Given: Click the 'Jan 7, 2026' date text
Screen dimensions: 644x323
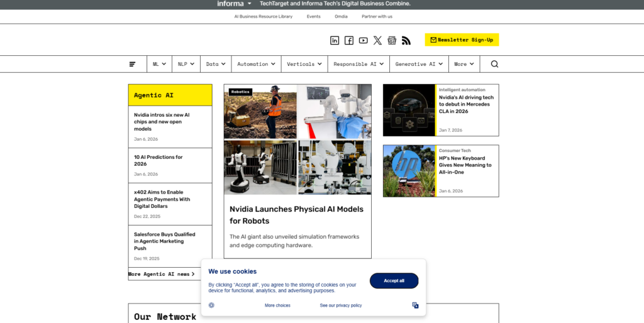Looking at the screenshot, I should click(x=450, y=130).
